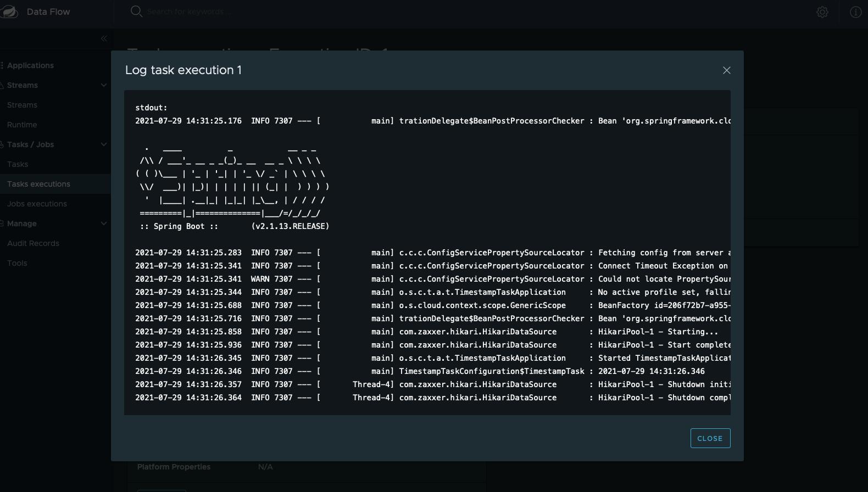This screenshot has height=492, width=868.
Task: Close the log dialog with the X icon
Action: pos(726,70)
